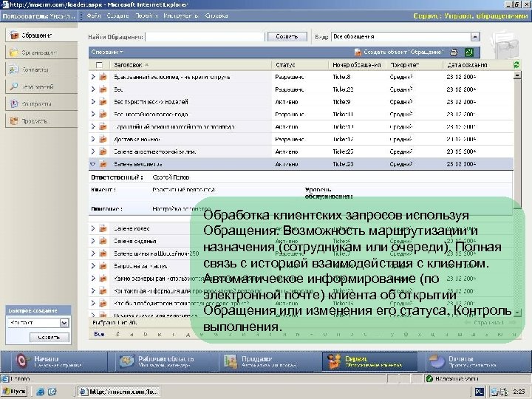The width and height of the screenshot is (532, 399).
Task: Click the IE window taskbar button
Action: (x=119, y=392)
